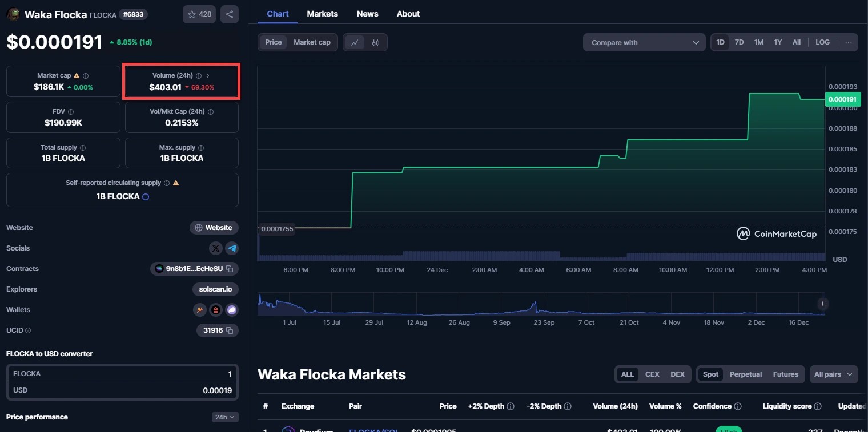
Task: Toggle LOG scale on chart
Action: (x=822, y=42)
